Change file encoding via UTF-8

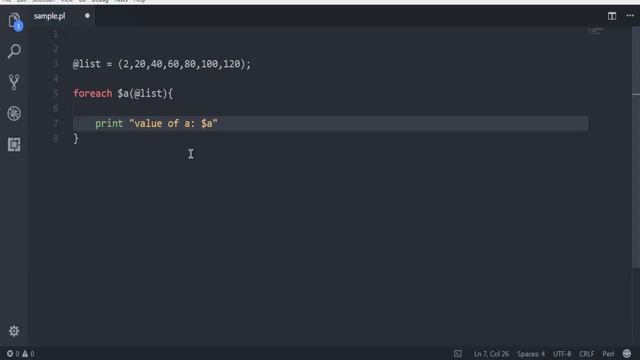click(x=562, y=354)
